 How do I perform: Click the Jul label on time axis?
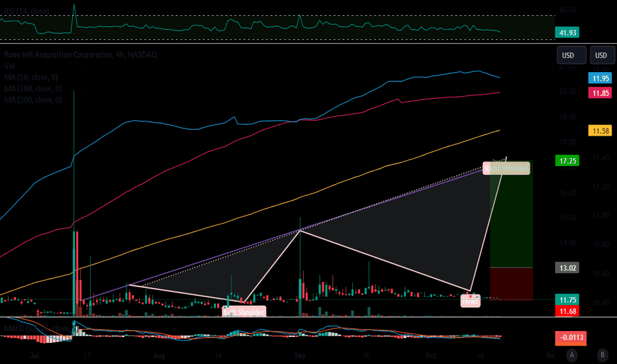tap(34, 355)
